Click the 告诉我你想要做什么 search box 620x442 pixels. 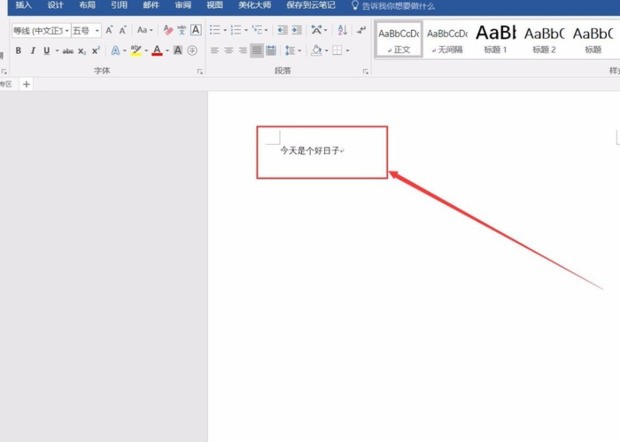[399, 5]
